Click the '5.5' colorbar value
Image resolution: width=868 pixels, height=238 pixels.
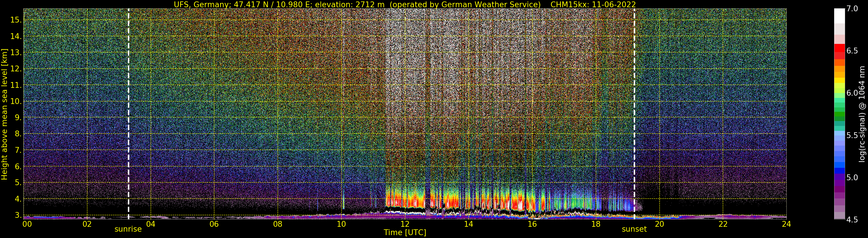[852, 135]
